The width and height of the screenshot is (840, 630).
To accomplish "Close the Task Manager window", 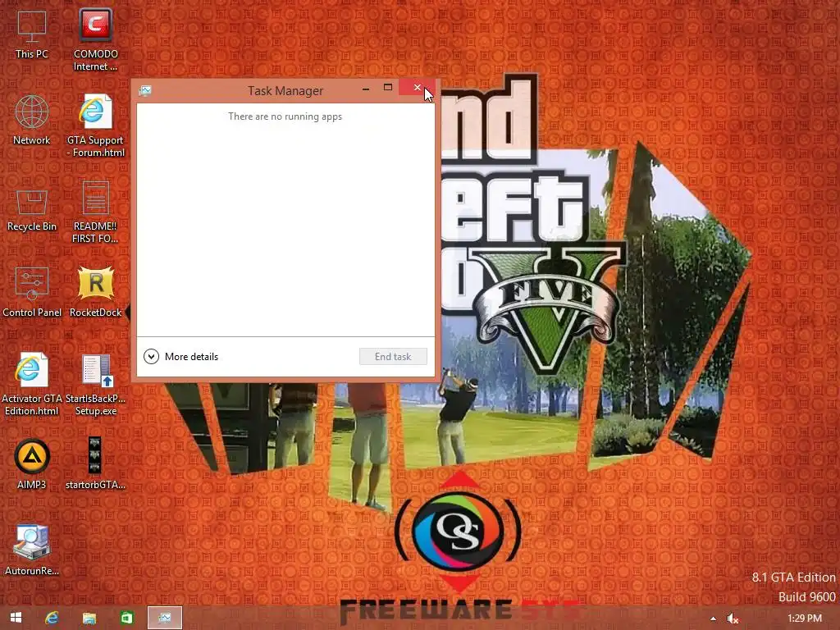I will pyautogui.click(x=418, y=87).
